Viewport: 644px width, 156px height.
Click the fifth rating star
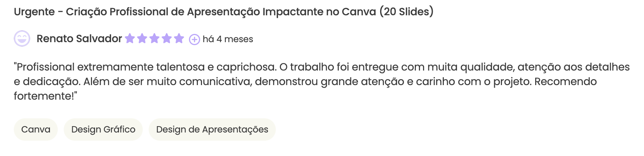pyautogui.click(x=179, y=38)
